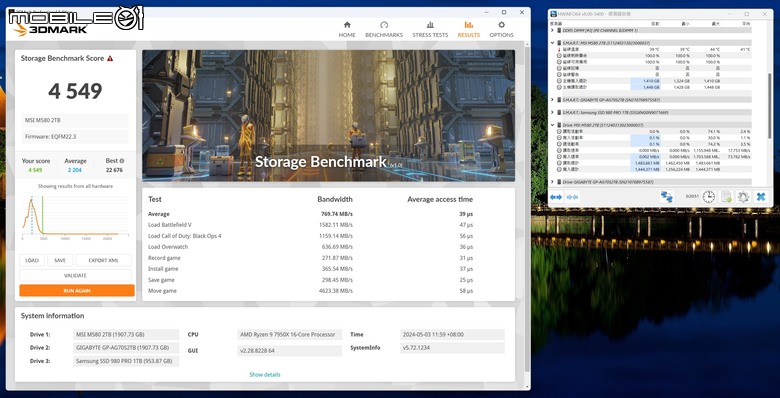Click the orange RUN AGAIN button
780x398 pixels.
click(x=77, y=290)
